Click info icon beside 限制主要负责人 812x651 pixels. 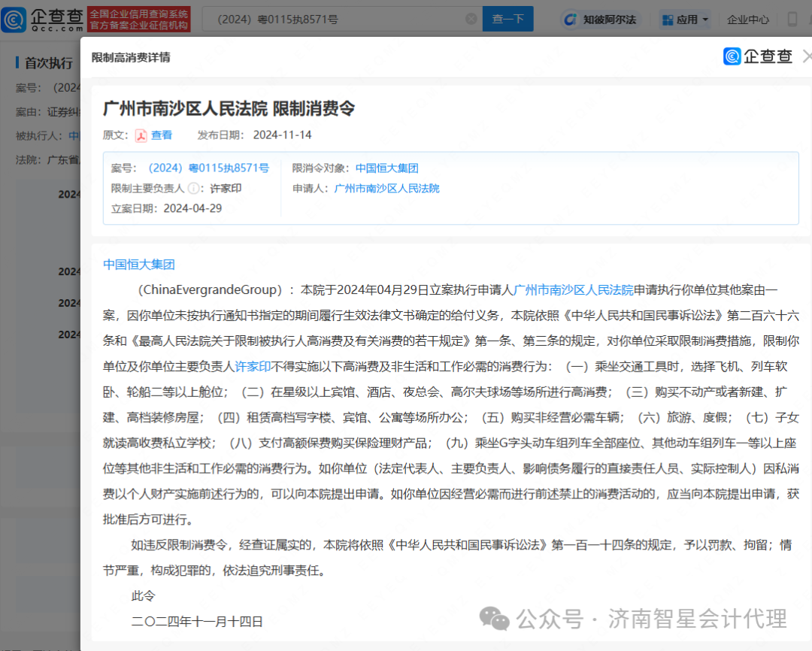click(193, 189)
